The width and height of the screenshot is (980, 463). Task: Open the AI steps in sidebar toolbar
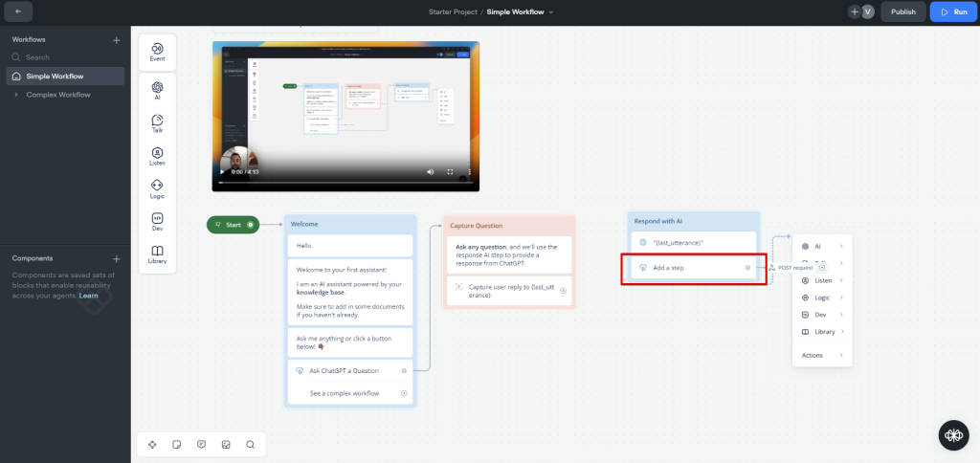coord(157,90)
